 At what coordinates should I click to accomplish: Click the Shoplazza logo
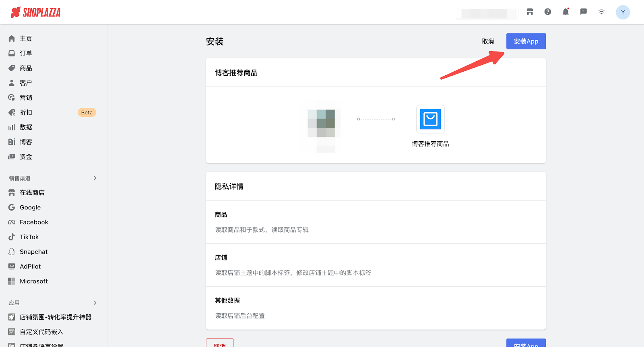[x=36, y=12]
